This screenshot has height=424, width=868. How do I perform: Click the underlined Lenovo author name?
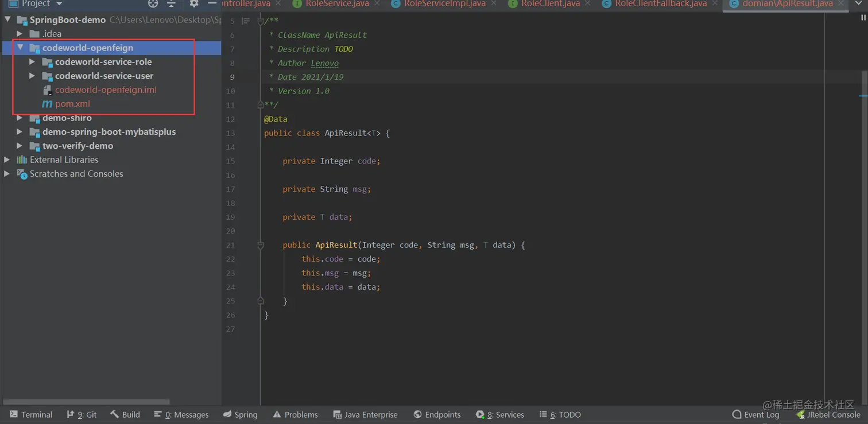tap(325, 63)
